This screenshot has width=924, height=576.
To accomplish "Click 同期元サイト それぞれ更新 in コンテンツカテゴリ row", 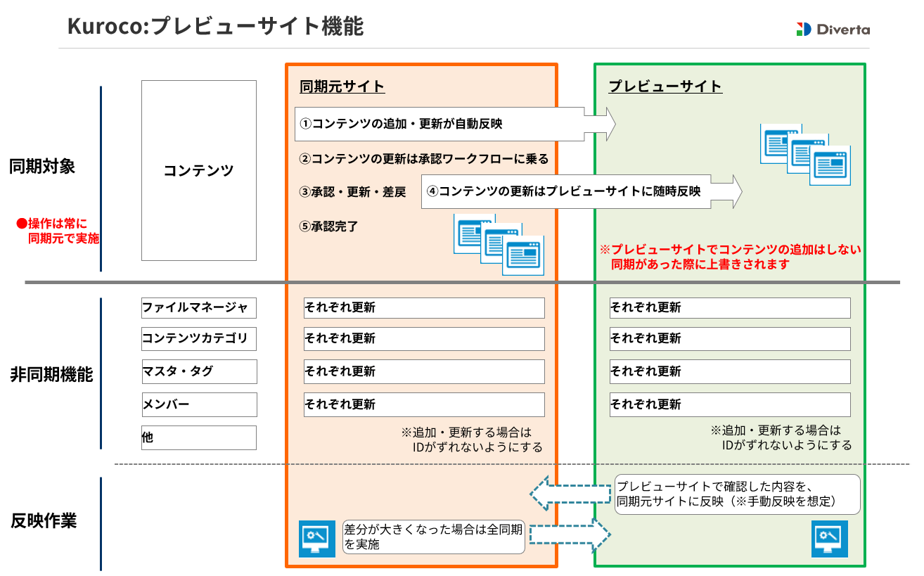I will (424, 339).
